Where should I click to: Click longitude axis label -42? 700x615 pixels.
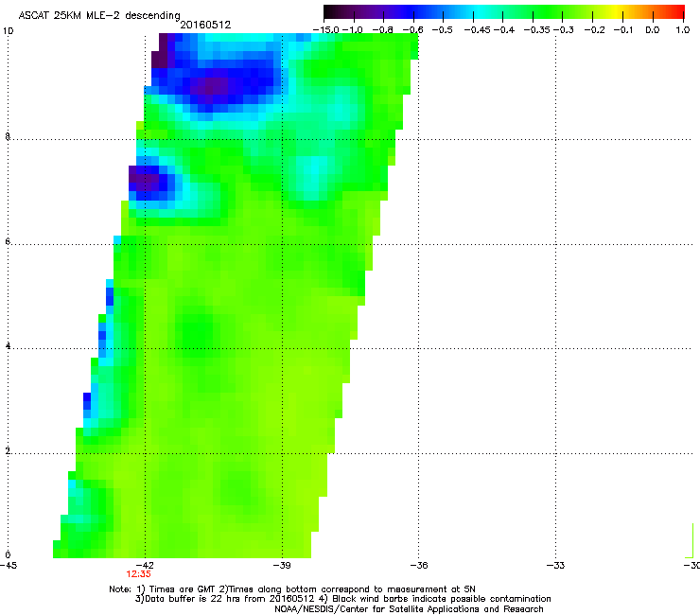pos(145,566)
